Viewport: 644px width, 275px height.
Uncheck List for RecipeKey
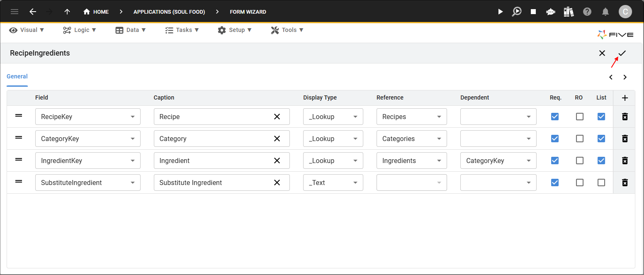(601, 117)
